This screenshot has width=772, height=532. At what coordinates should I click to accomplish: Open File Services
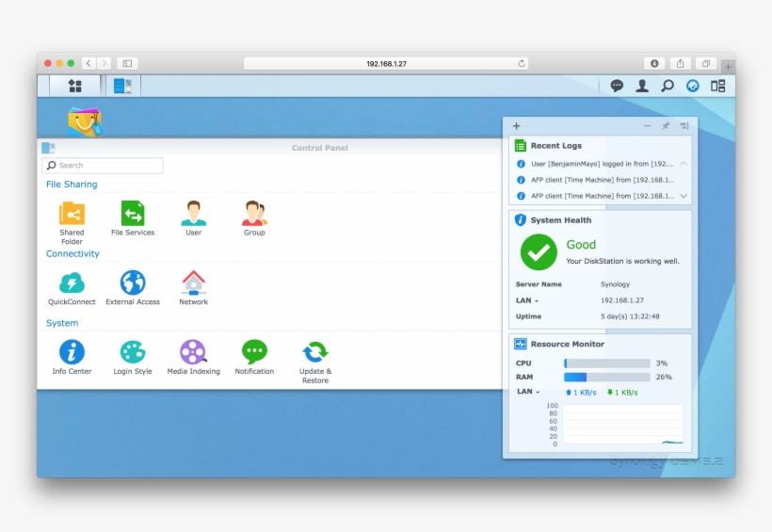pos(133,218)
